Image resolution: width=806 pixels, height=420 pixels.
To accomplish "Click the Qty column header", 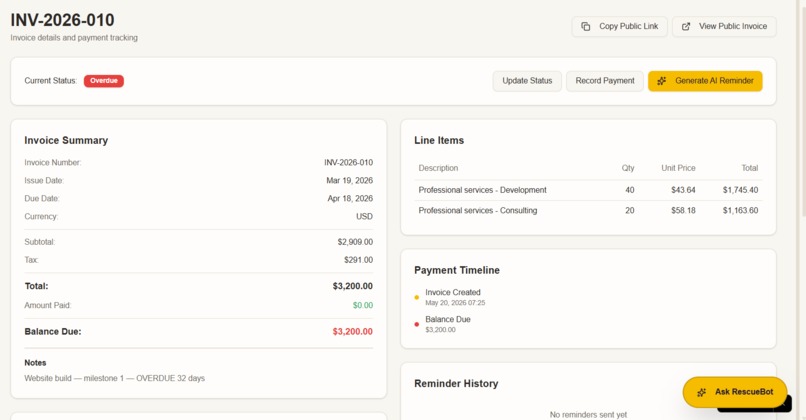I will [x=628, y=168].
